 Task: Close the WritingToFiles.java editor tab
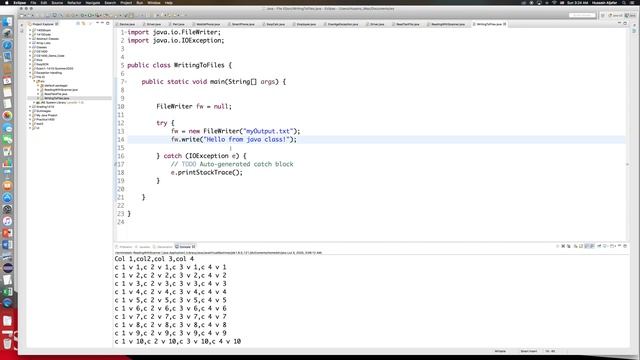(505, 24)
